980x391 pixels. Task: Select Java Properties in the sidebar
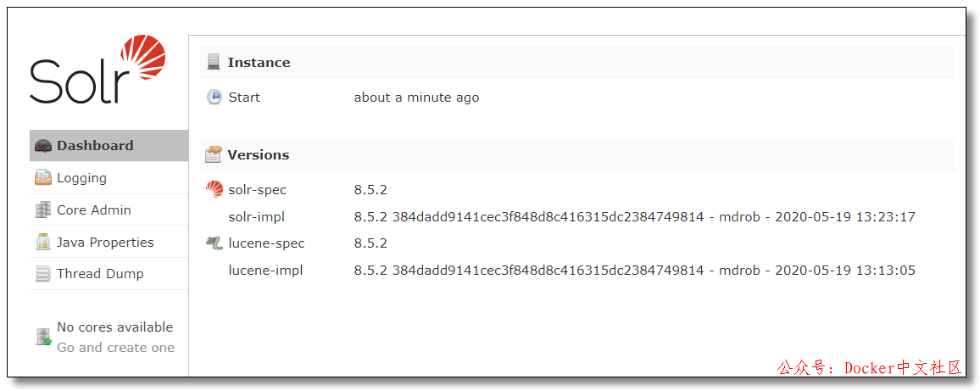click(105, 243)
